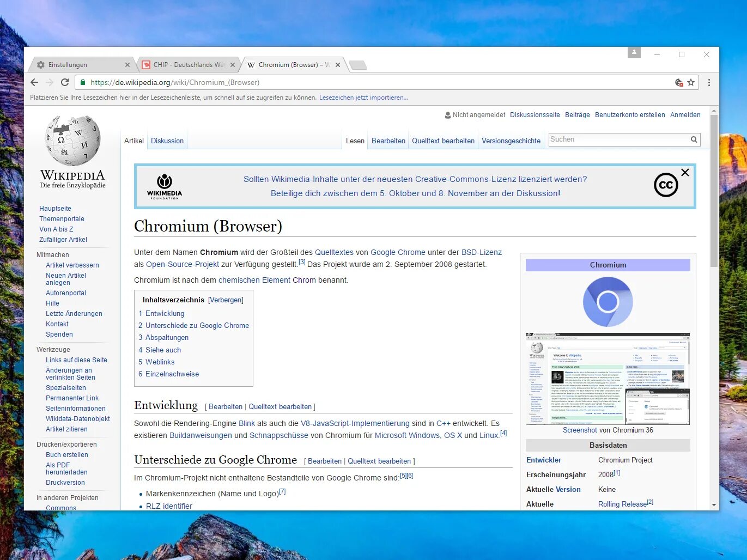Click Als PDF herunterladen link
This screenshot has width=747, height=560.
(66, 468)
